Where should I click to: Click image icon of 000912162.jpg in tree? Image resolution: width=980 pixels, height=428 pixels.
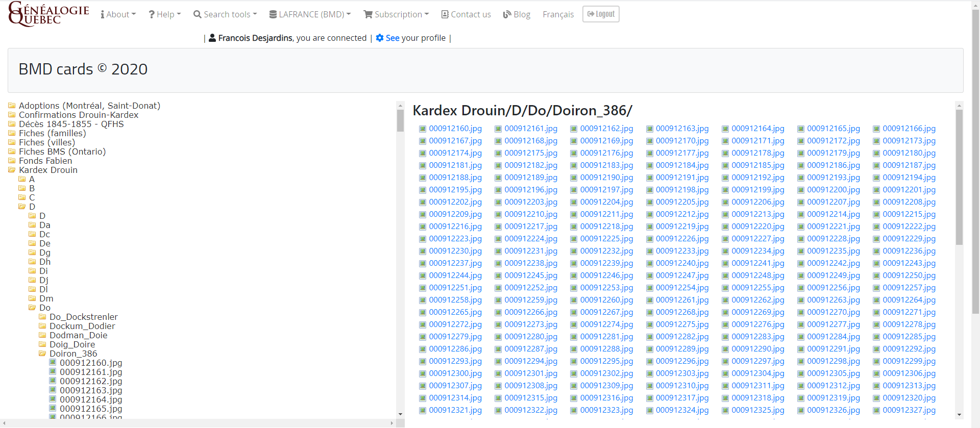pyautogui.click(x=53, y=381)
